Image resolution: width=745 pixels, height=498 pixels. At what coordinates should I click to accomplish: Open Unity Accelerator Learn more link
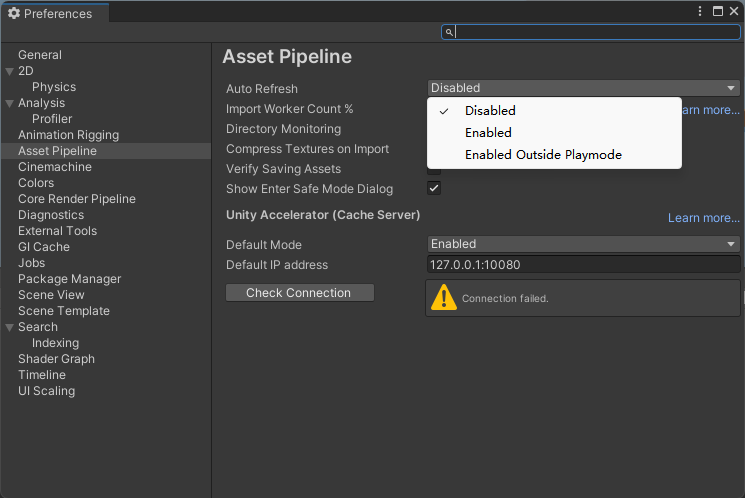(x=704, y=218)
